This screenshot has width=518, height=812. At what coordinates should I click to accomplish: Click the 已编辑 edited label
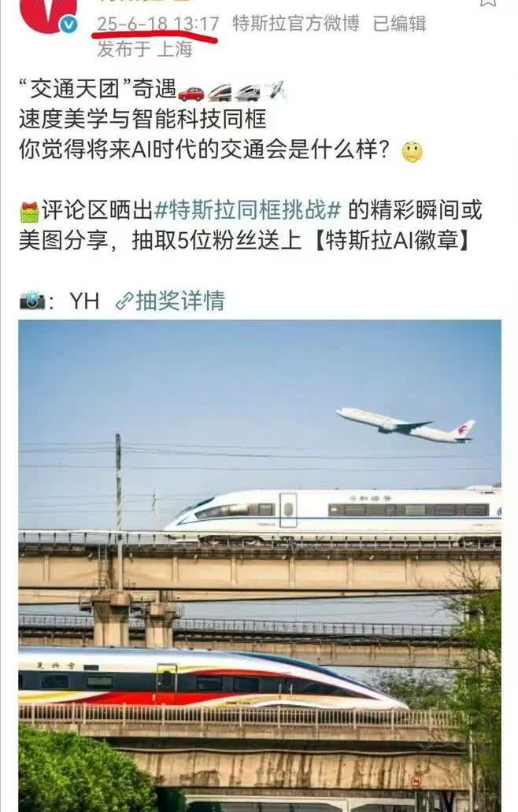[x=399, y=24]
